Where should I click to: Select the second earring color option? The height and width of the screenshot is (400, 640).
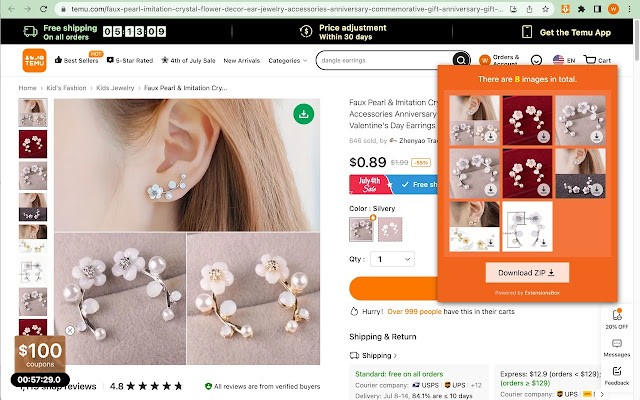390,229
